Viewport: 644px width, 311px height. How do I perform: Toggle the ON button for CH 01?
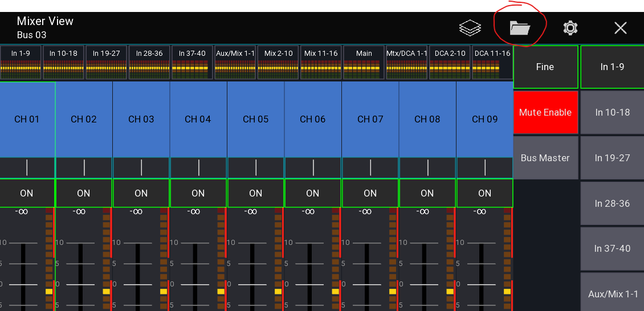pos(27,193)
